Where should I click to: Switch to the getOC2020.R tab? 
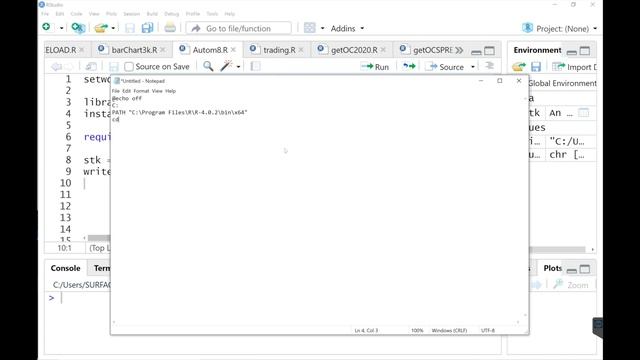[x=354, y=50]
